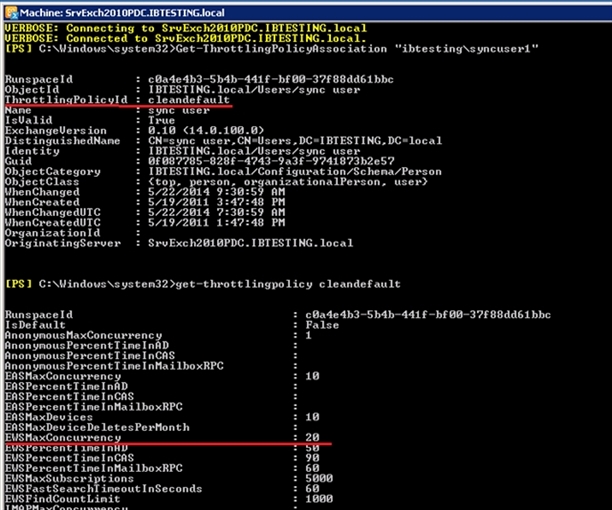Click the EWSPercentTimeInAD value '50'
Image resolution: width=612 pixels, height=510 pixels.
(x=312, y=448)
